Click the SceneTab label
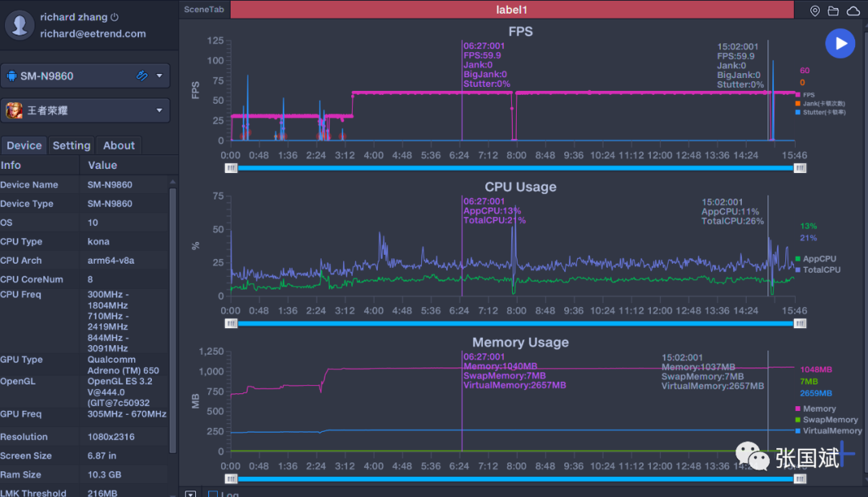 click(x=203, y=10)
